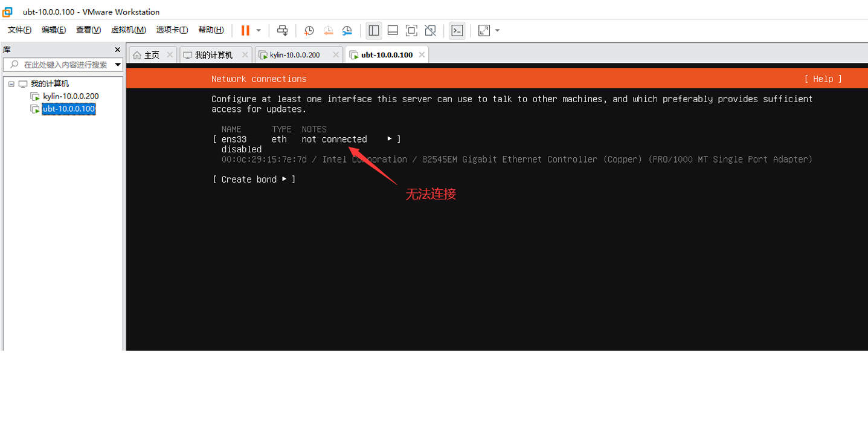Toggle the thumbnail bar view icon
868x448 pixels.
(393, 30)
